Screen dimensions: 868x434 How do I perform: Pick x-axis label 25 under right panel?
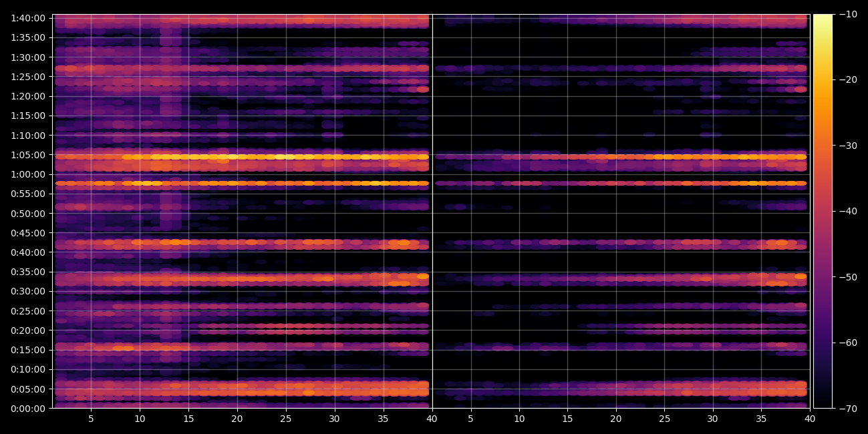coord(664,419)
